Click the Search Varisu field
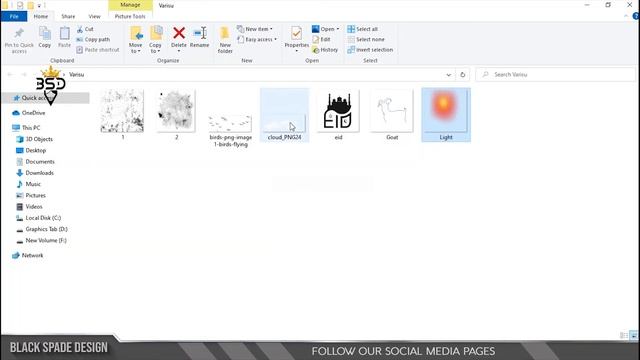The image size is (640, 360). pos(555,75)
